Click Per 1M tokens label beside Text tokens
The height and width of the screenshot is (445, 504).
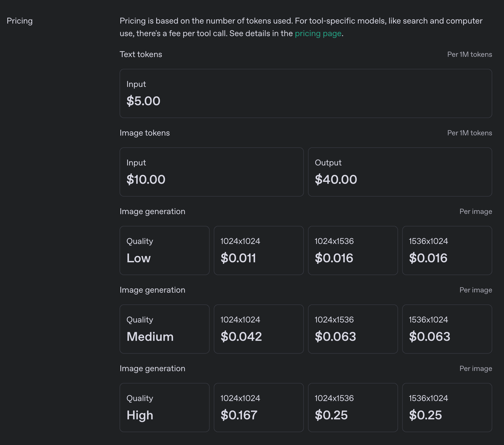click(469, 54)
